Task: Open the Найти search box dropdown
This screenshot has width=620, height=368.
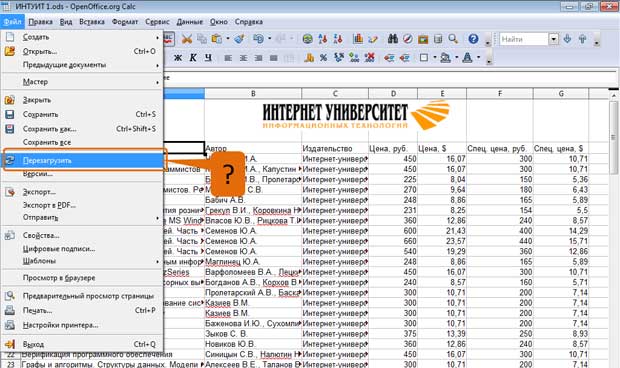Action: point(554,39)
